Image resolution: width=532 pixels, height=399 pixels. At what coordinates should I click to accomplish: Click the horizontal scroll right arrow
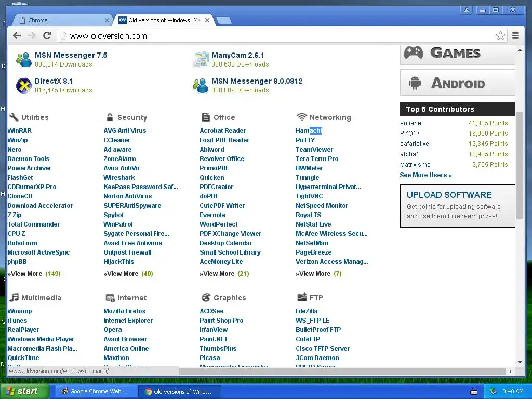tap(511, 371)
